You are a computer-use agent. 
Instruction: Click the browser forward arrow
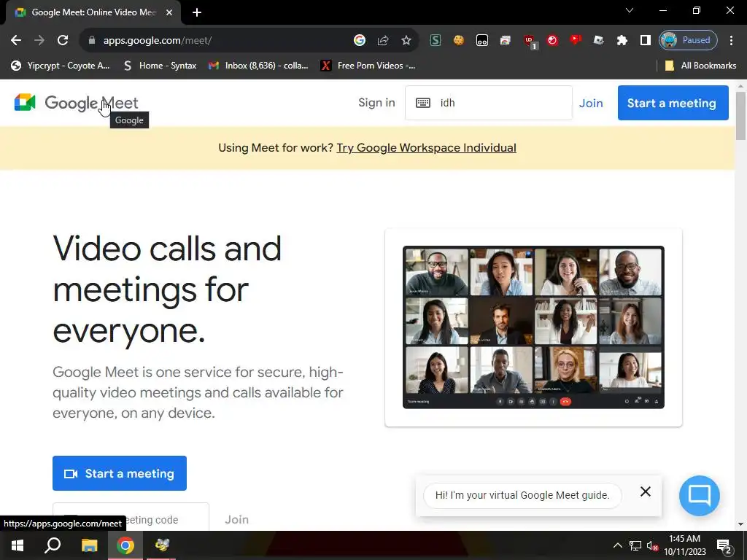[39, 40]
